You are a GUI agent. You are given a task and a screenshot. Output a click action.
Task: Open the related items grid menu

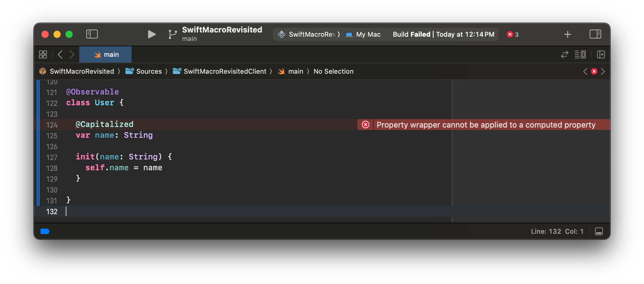pyautogui.click(x=43, y=54)
